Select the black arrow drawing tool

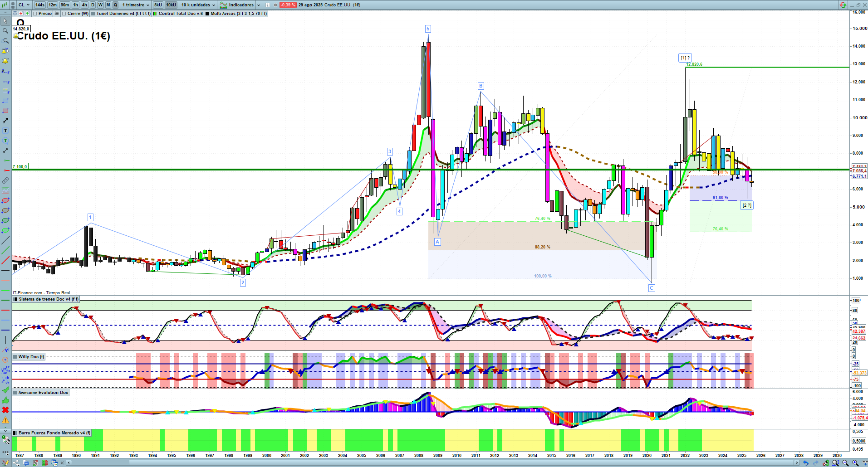click(x=5, y=121)
